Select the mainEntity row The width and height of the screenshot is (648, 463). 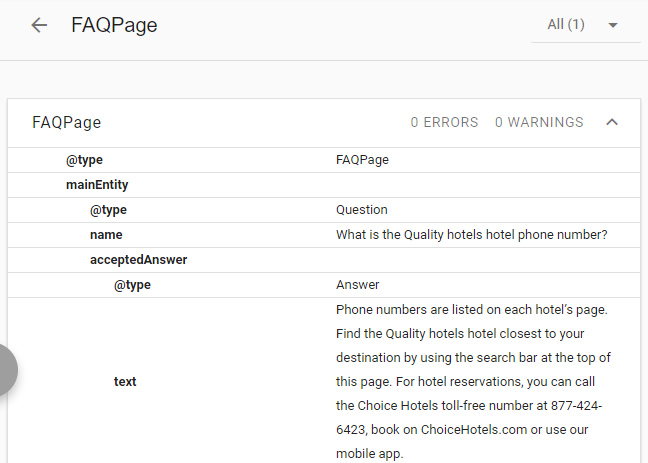[324, 185]
